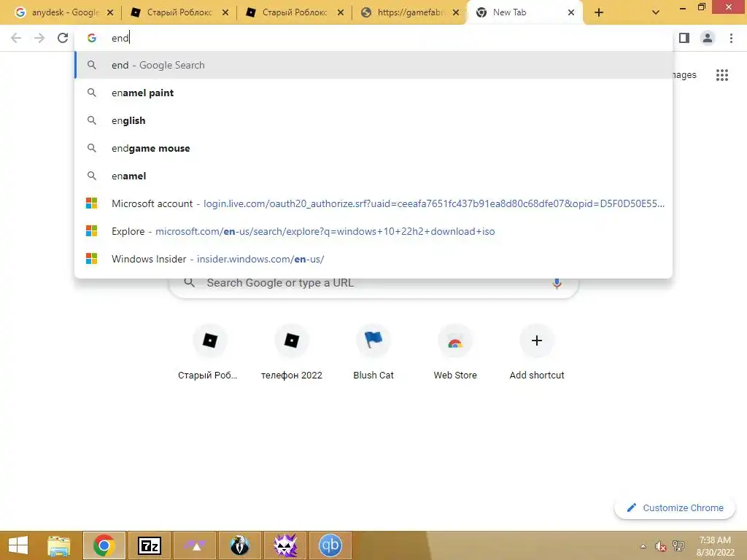Viewport: 747px width, 560px height.
Task: Open the triangle-icon taskbar app
Action: pos(196,545)
